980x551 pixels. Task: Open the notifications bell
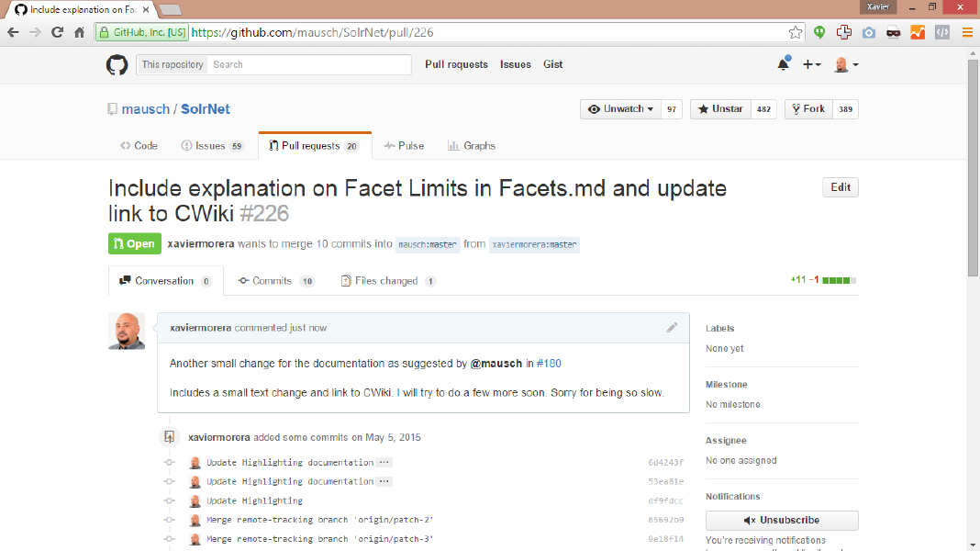pyautogui.click(x=783, y=63)
